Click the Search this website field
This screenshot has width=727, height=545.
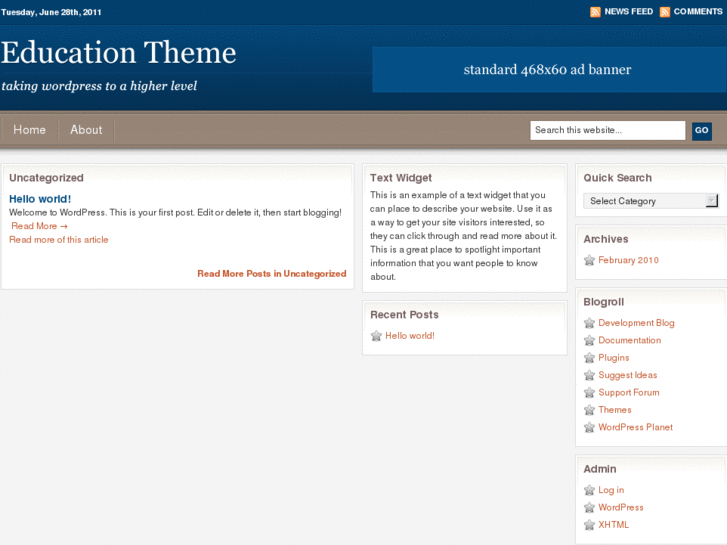coord(607,130)
